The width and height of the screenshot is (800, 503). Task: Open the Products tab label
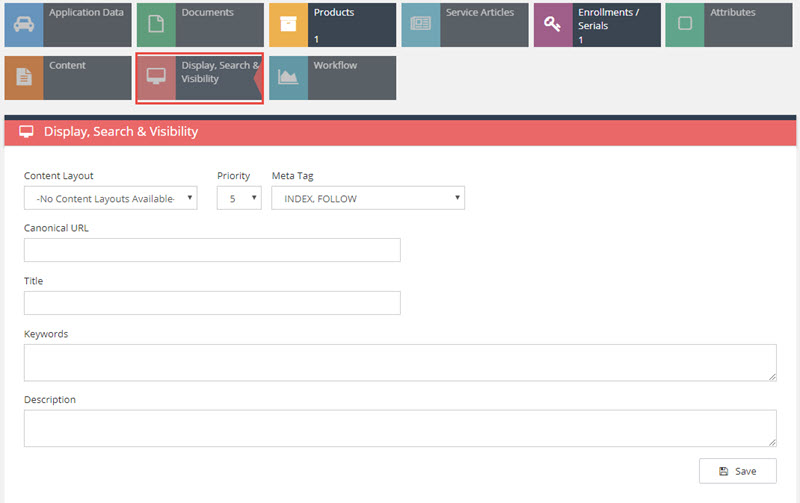(x=334, y=12)
